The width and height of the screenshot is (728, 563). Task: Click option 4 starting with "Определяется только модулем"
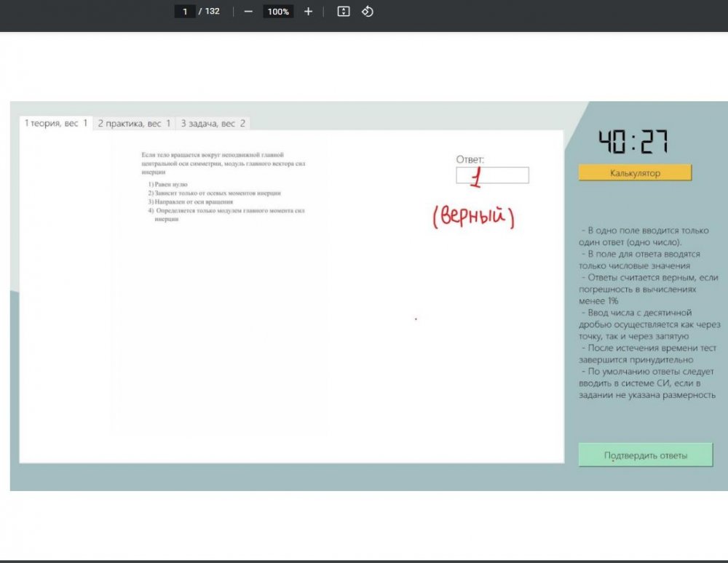coord(226,210)
